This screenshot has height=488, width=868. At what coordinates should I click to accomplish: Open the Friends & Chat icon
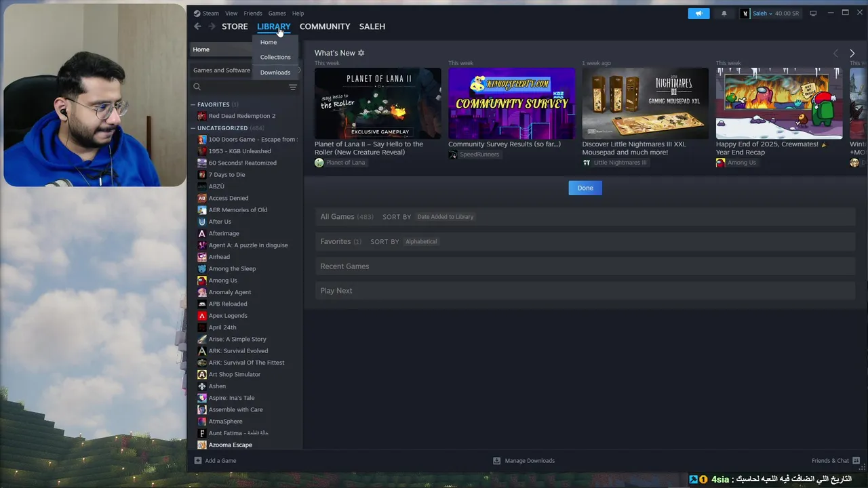(856, 461)
